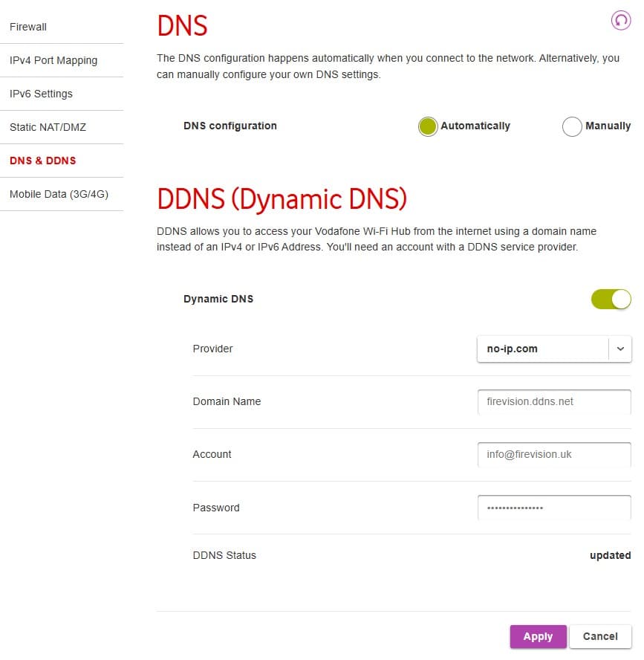644x660 pixels.
Task: Click the Account email input field
Action: click(554, 454)
